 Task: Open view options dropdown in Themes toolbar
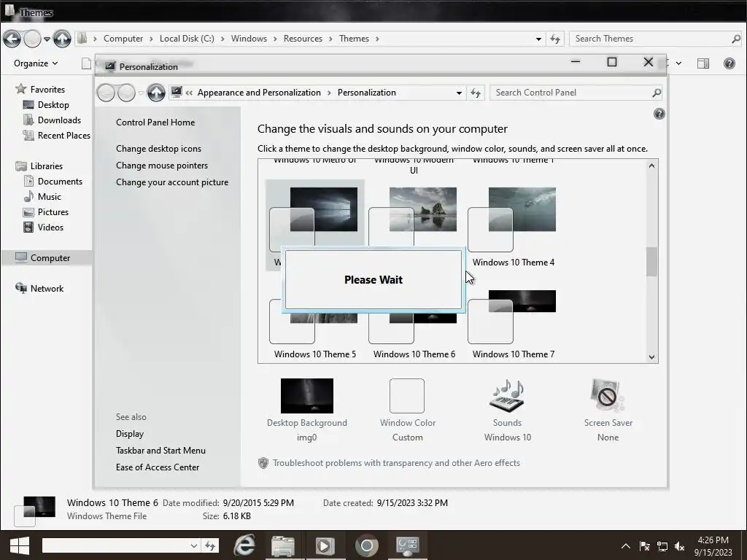[679, 63]
